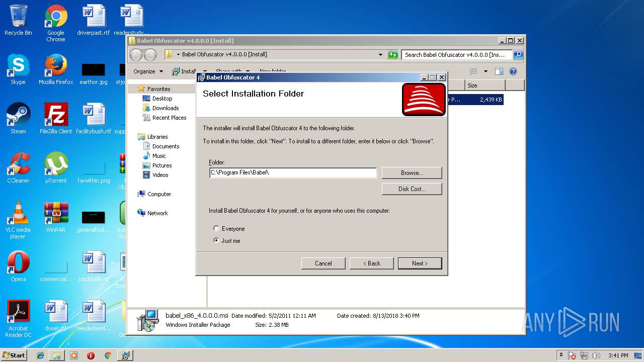Click Explorer back navigation arrow
The image size is (644, 362).
(136, 55)
